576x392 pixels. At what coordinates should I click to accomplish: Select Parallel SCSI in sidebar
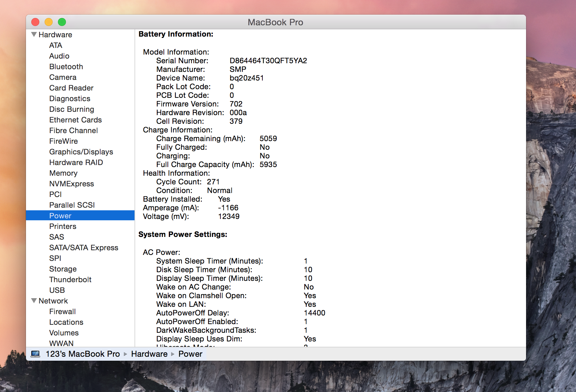point(72,205)
